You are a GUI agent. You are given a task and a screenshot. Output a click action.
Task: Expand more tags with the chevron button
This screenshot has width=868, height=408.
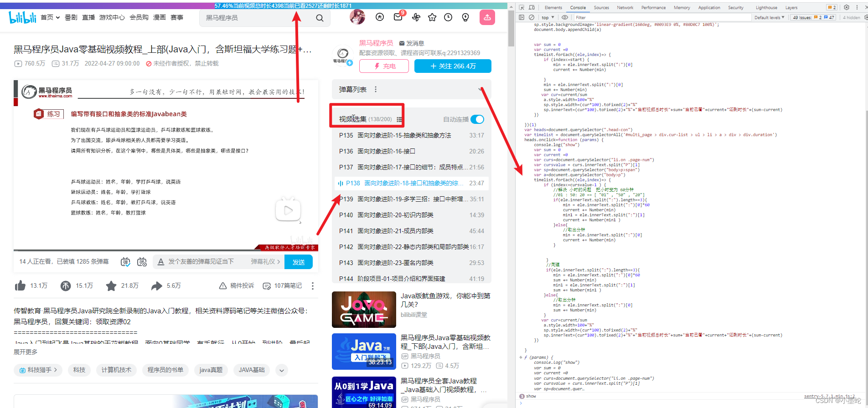(282, 370)
